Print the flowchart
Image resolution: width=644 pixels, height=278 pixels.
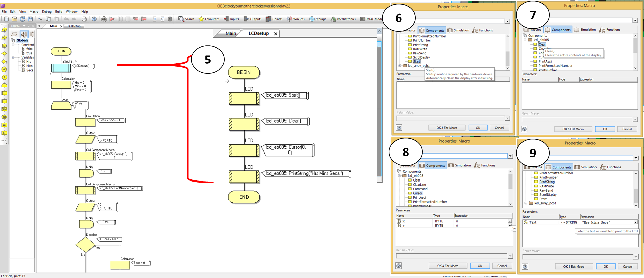[x=84, y=19]
